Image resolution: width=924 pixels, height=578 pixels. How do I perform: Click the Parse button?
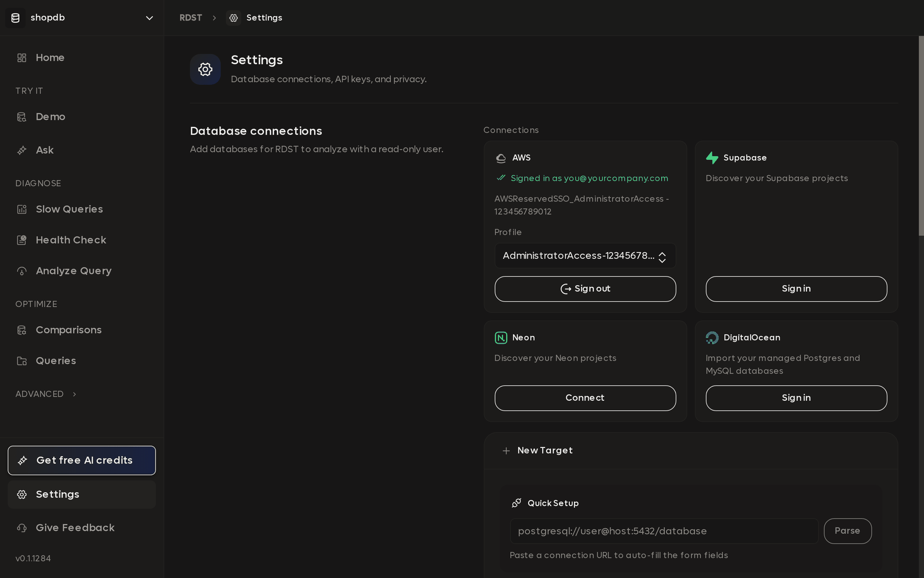pyautogui.click(x=848, y=531)
